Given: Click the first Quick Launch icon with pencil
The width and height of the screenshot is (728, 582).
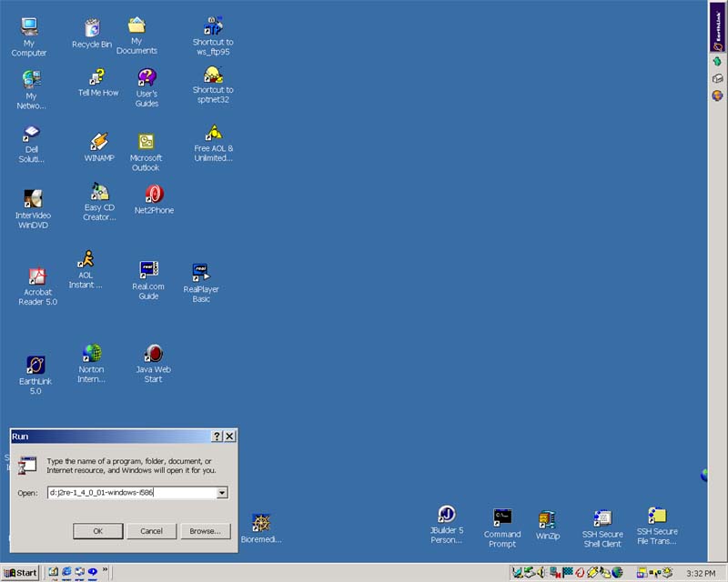Looking at the screenshot, I should pos(54,572).
